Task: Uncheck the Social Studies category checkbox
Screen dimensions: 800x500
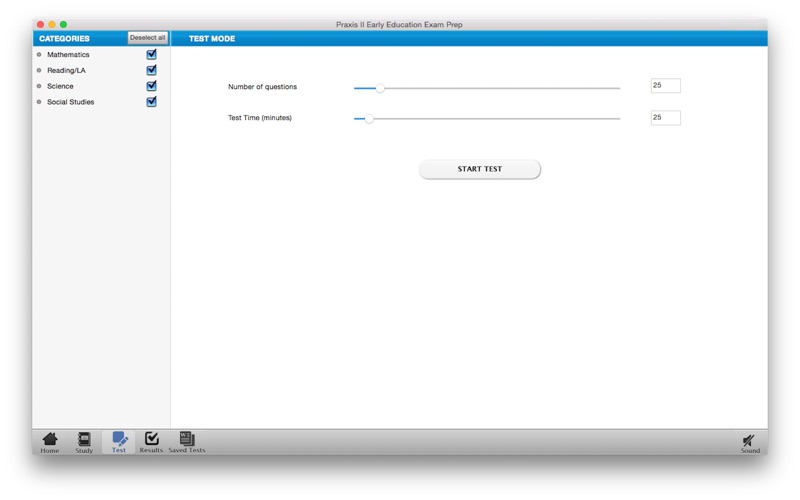Action: [x=152, y=102]
